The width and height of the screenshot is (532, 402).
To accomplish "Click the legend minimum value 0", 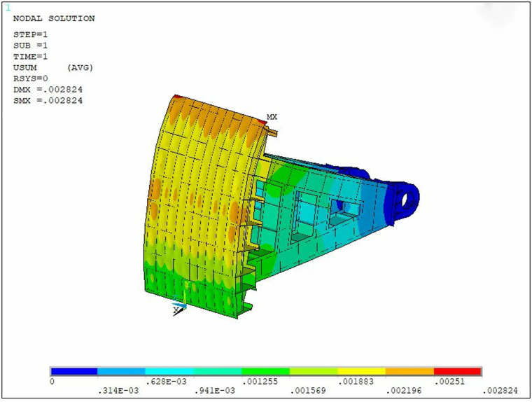I will [x=52, y=382].
